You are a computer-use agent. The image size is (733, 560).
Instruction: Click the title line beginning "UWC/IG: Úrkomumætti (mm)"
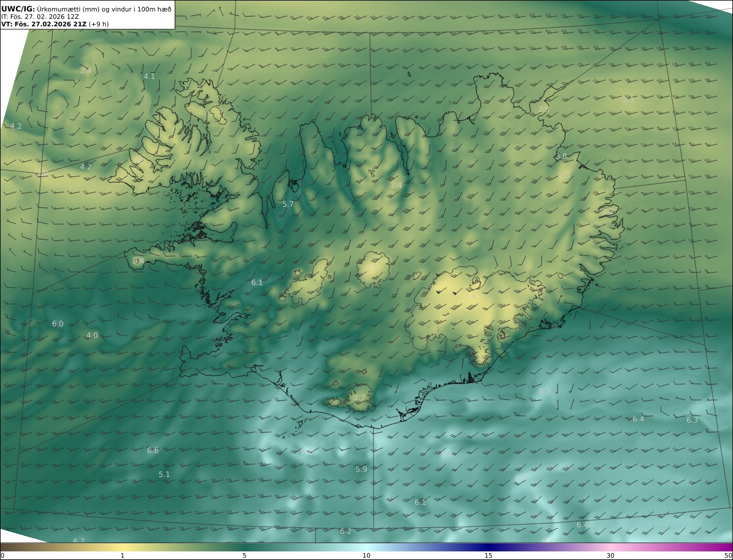[86, 9]
